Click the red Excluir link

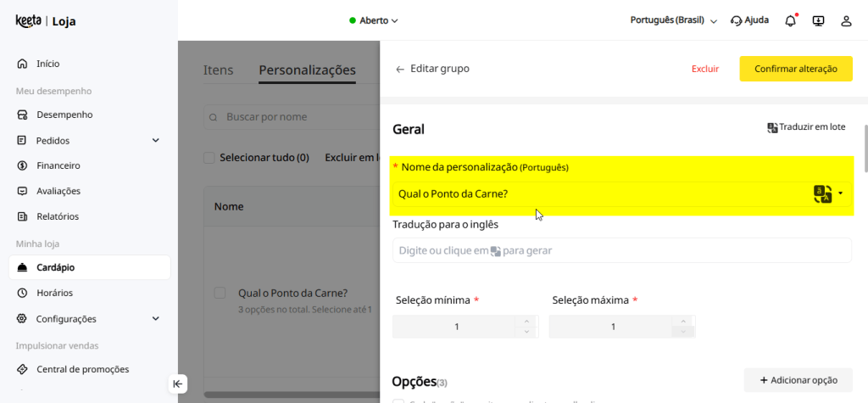[x=704, y=69]
